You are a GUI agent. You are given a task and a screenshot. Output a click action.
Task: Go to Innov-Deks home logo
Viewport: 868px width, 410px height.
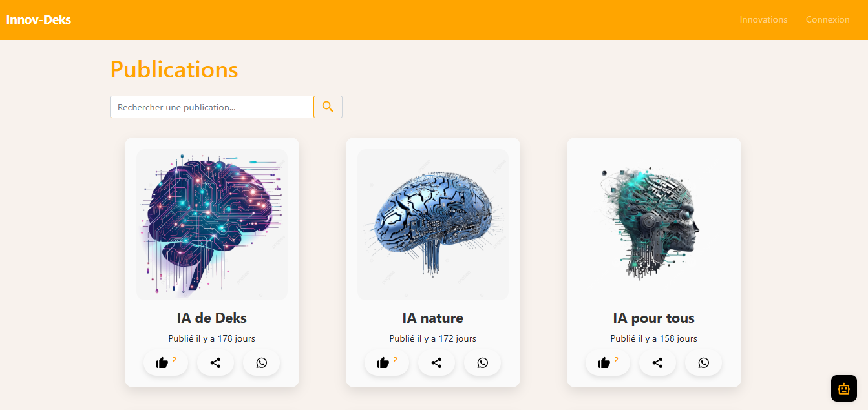click(x=39, y=19)
